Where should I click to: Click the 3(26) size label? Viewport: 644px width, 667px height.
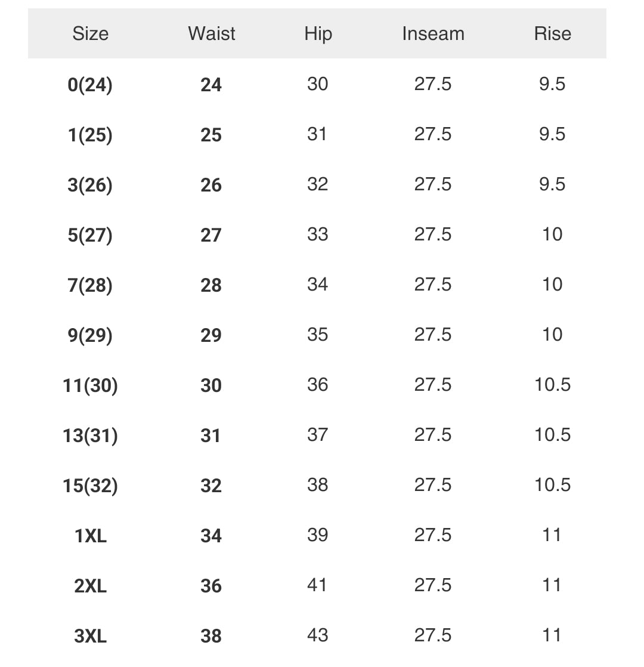pos(90,185)
